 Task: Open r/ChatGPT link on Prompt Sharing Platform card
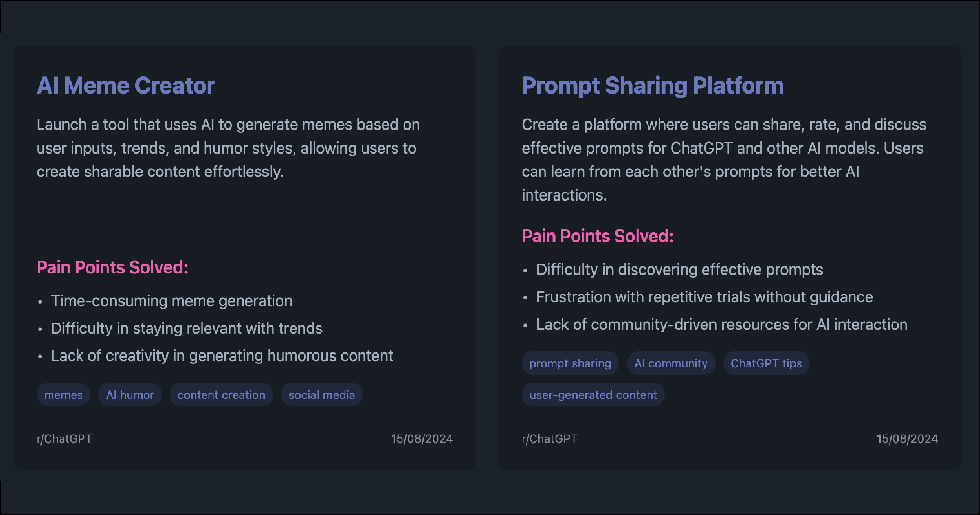tap(549, 439)
